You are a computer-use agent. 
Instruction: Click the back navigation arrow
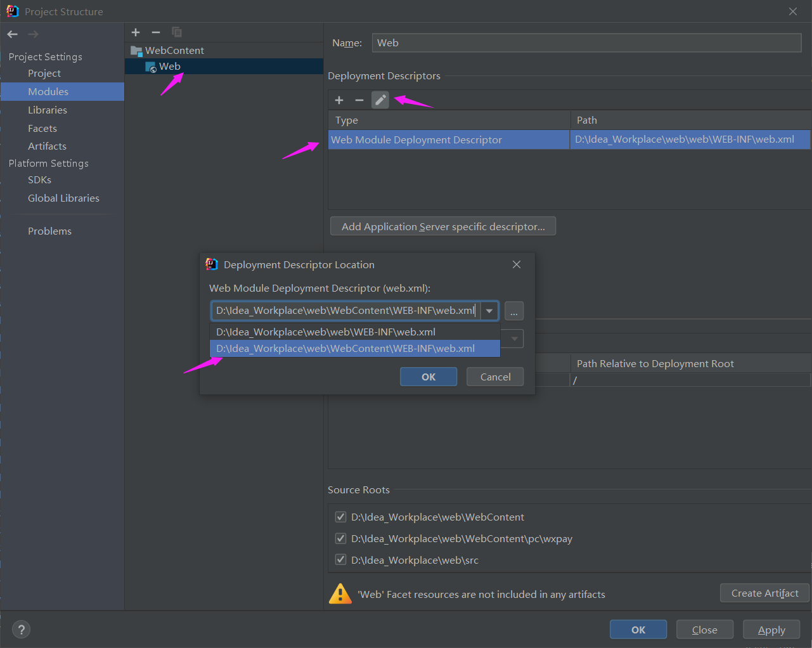pos(13,34)
